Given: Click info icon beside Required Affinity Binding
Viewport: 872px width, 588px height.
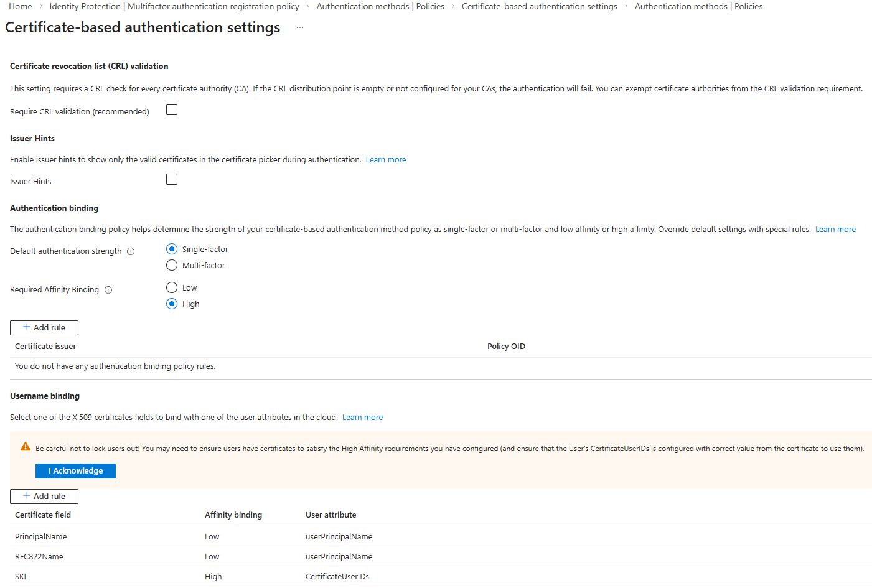Looking at the screenshot, I should click(108, 290).
